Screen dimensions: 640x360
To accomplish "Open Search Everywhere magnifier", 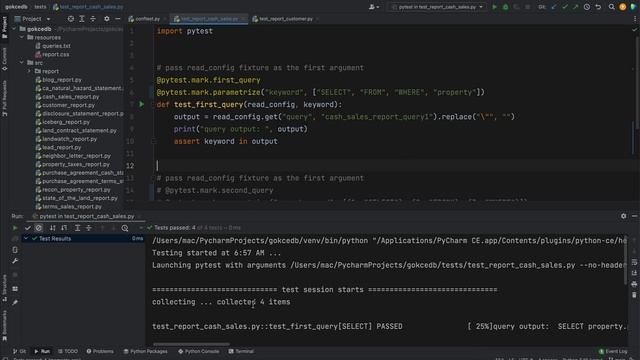I will tap(611, 7).
